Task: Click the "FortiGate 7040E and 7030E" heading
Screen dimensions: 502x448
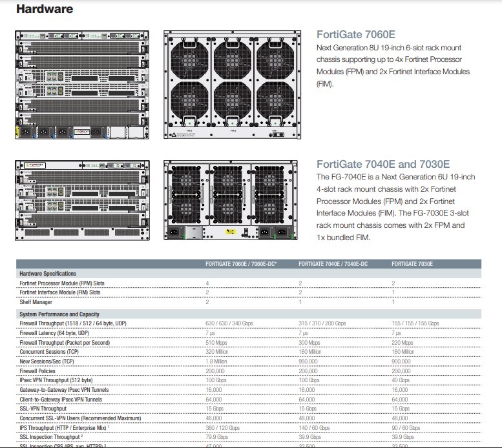Action: [383, 164]
